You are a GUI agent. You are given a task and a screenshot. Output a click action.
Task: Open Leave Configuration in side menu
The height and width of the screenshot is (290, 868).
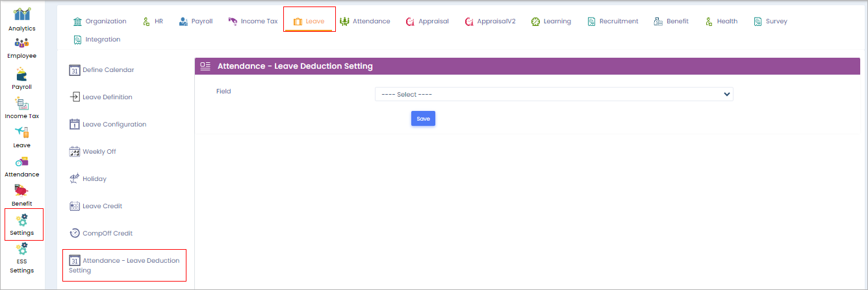(x=108, y=125)
